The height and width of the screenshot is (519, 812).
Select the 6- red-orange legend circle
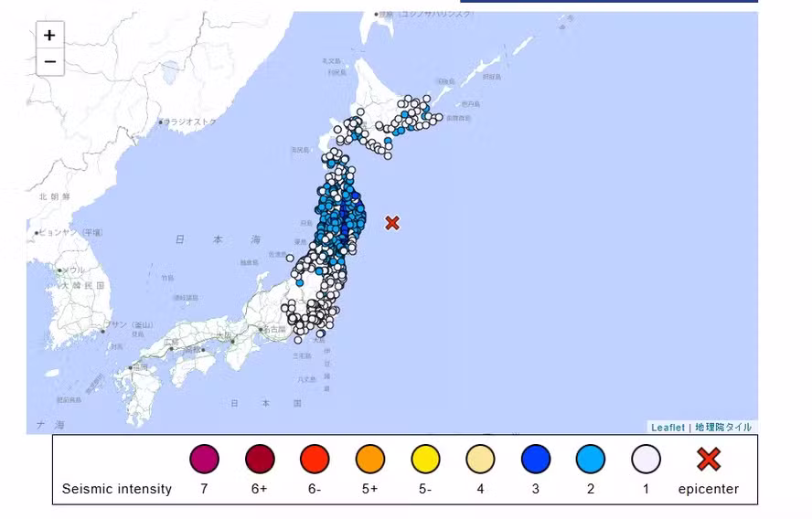tap(315, 459)
